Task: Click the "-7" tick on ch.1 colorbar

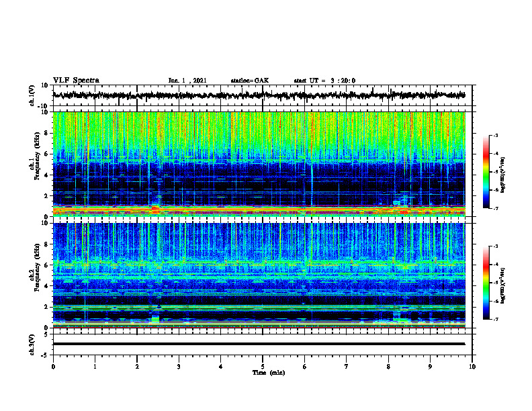Action: (x=496, y=209)
